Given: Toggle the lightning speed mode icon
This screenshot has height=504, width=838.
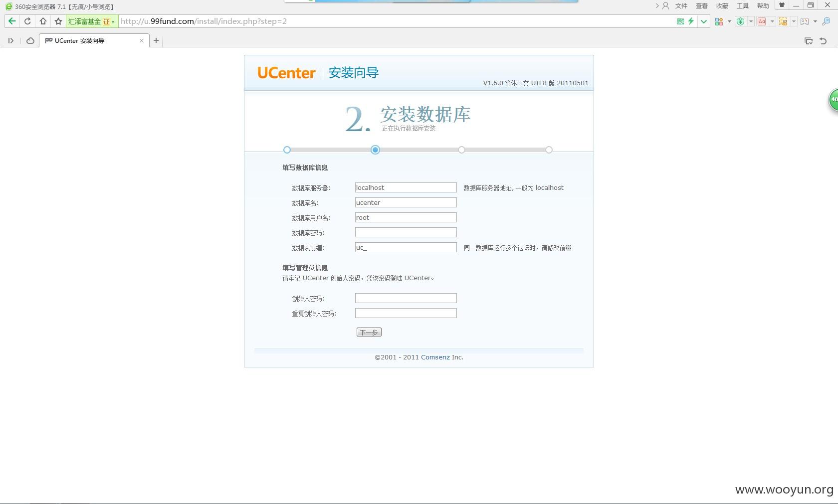Looking at the screenshot, I should (x=691, y=21).
